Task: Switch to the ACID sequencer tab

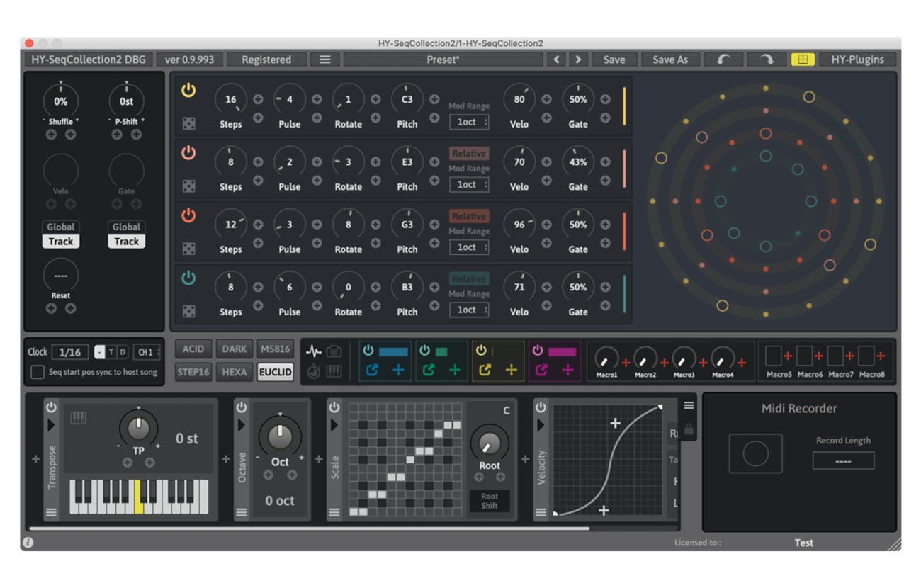Action: coord(193,349)
